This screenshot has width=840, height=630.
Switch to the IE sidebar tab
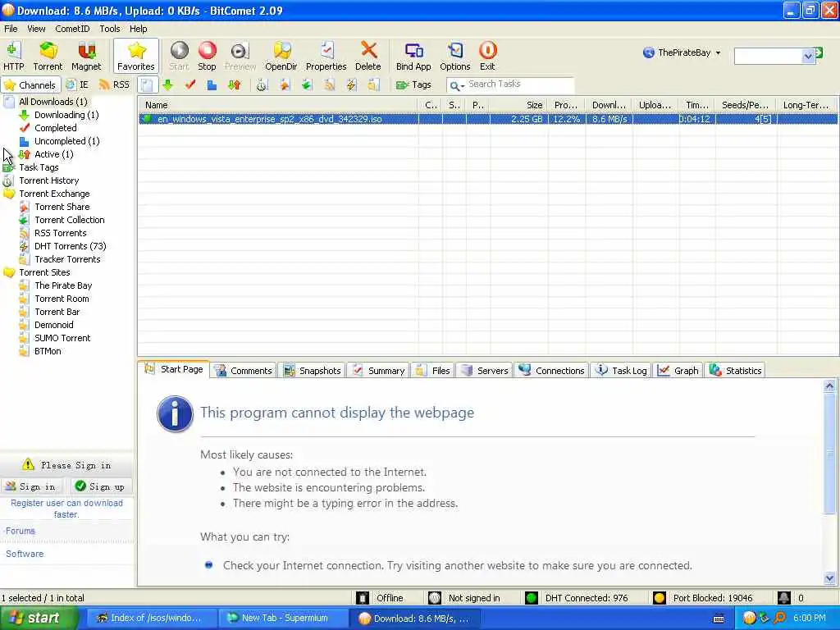click(x=77, y=84)
